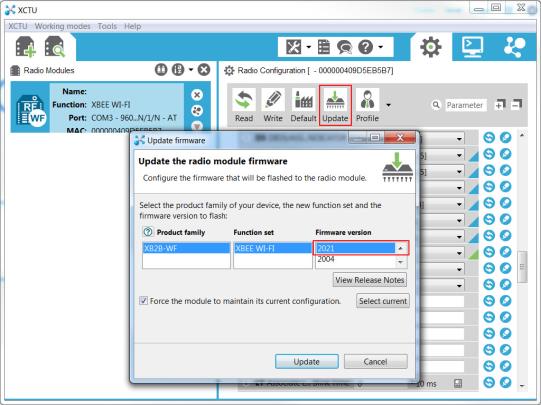
Task: Select firmware version 2021
Action: coord(355,248)
